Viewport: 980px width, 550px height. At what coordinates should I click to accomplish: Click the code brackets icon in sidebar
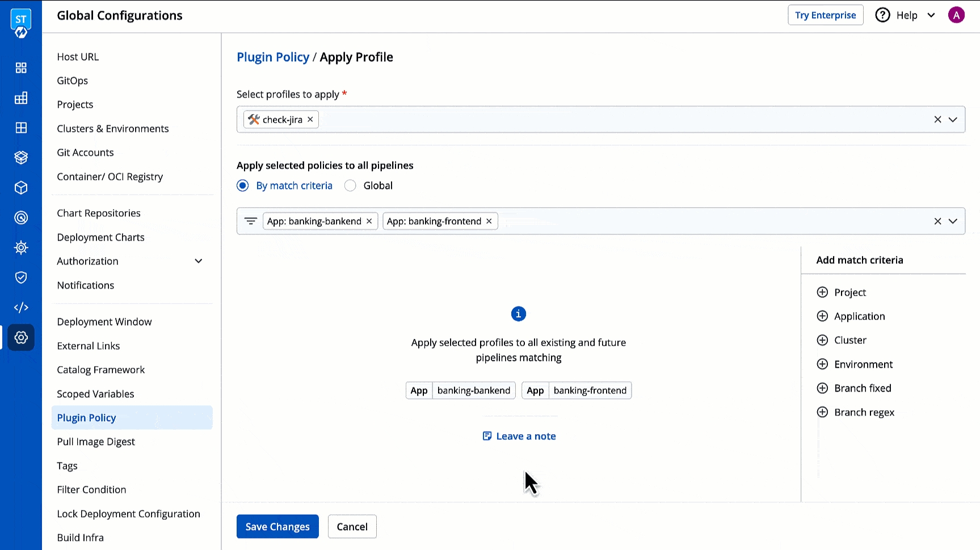click(x=21, y=307)
